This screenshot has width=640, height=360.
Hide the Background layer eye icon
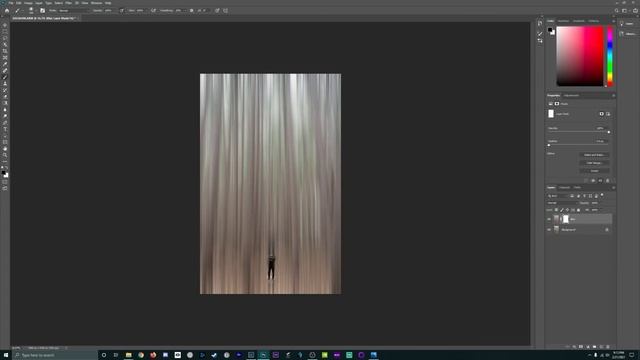click(x=549, y=230)
